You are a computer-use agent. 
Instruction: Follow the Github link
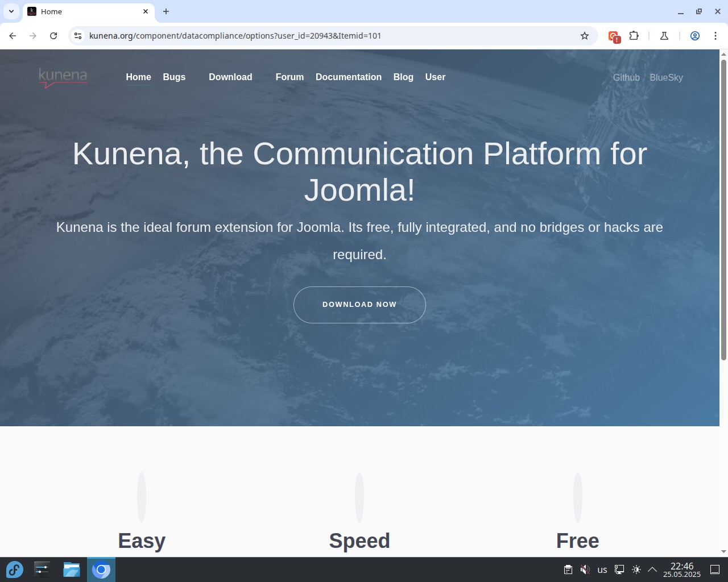pyautogui.click(x=626, y=78)
